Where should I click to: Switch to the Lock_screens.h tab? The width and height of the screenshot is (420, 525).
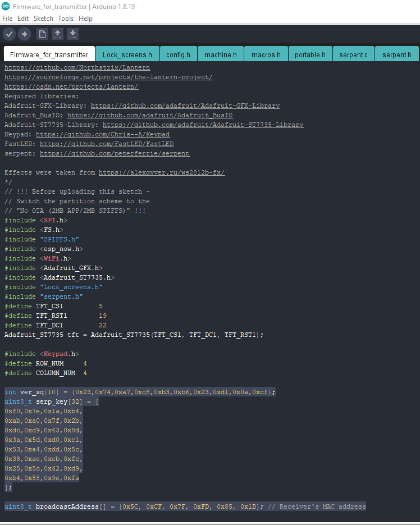pos(127,54)
